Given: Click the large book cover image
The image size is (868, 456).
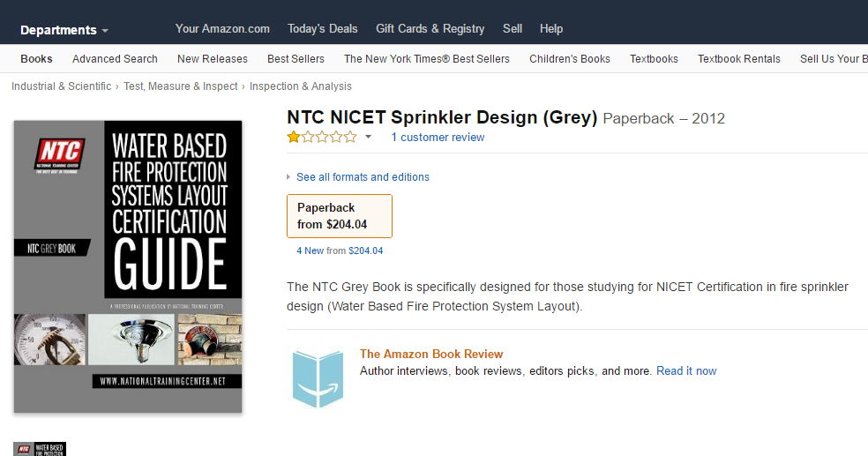Looking at the screenshot, I should tap(128, 266).
